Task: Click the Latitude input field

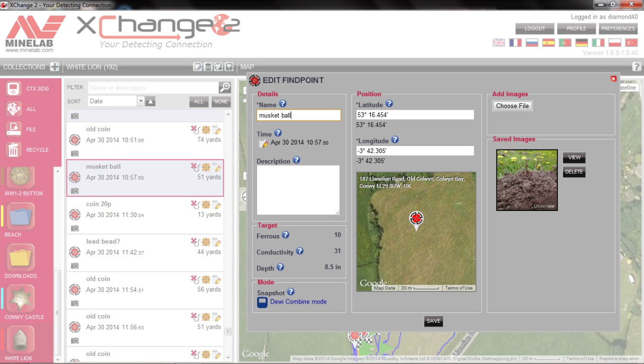Action: pos(415,115)
